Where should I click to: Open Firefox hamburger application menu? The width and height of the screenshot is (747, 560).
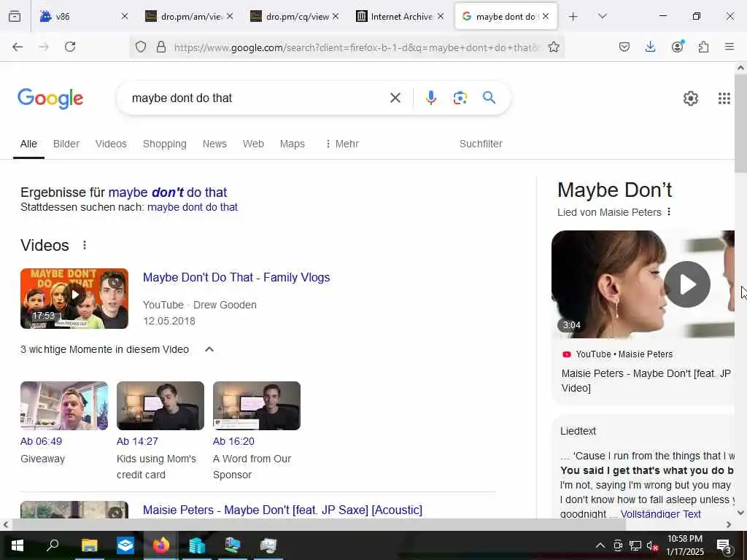(x=729, y=47)
